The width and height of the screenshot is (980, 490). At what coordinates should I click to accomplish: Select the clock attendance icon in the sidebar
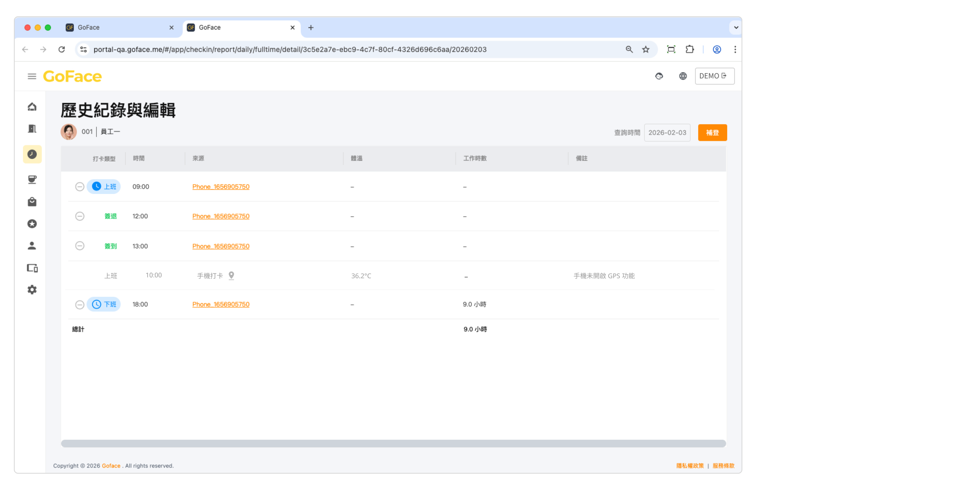[x=32, y=154]
